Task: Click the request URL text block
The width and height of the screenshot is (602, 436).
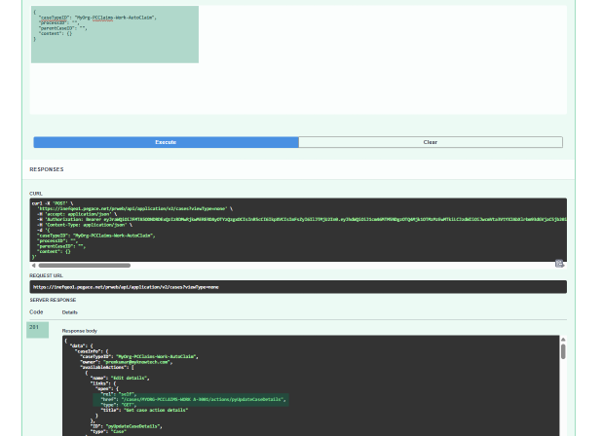Action: tap(298, 287)
